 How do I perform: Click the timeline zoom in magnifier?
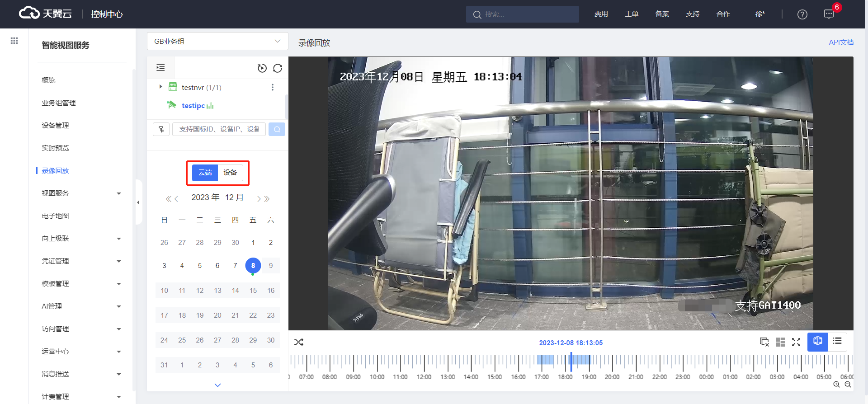836,385
